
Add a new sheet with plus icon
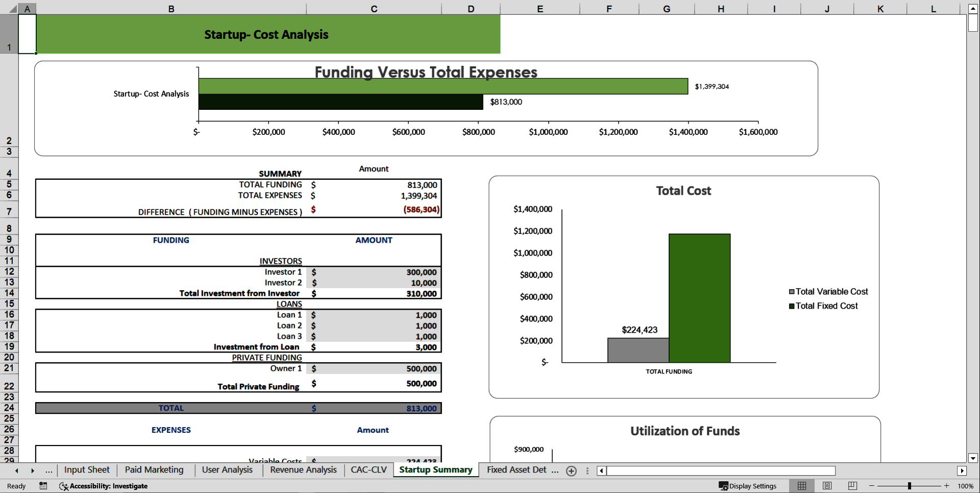571,471
